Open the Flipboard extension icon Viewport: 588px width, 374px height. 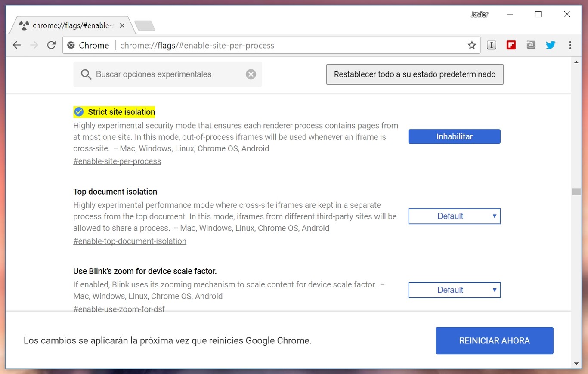click(x=511, y=45)
